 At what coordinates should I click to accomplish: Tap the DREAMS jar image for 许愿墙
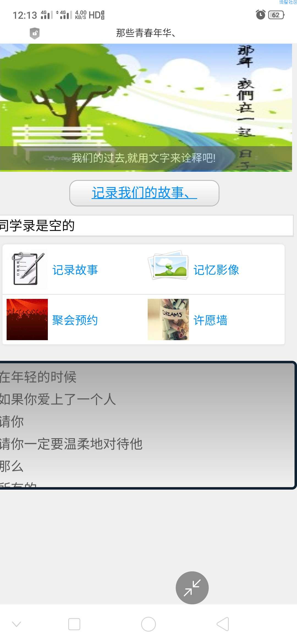pyautogui.click(x=168, y=320)
